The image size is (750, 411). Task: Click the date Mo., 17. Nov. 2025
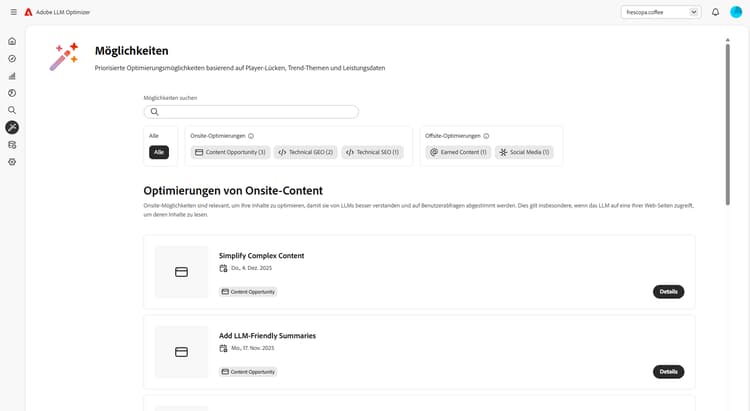[x=253, y=348]
